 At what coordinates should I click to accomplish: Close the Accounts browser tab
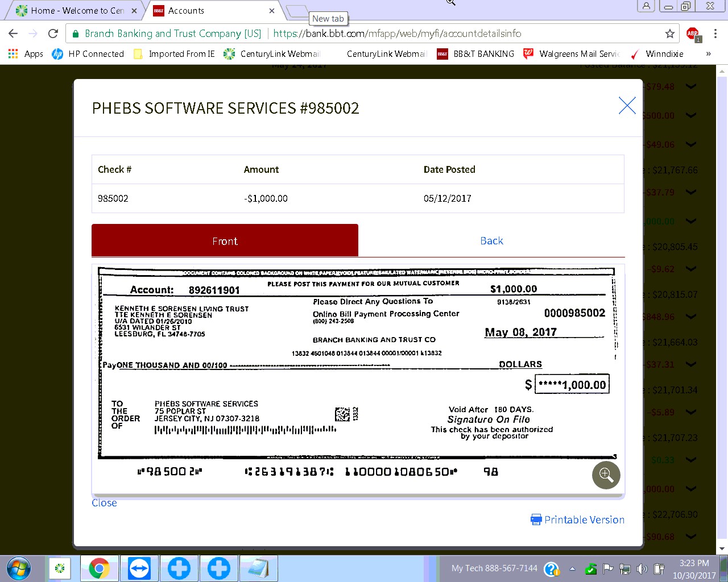[272, 11]
